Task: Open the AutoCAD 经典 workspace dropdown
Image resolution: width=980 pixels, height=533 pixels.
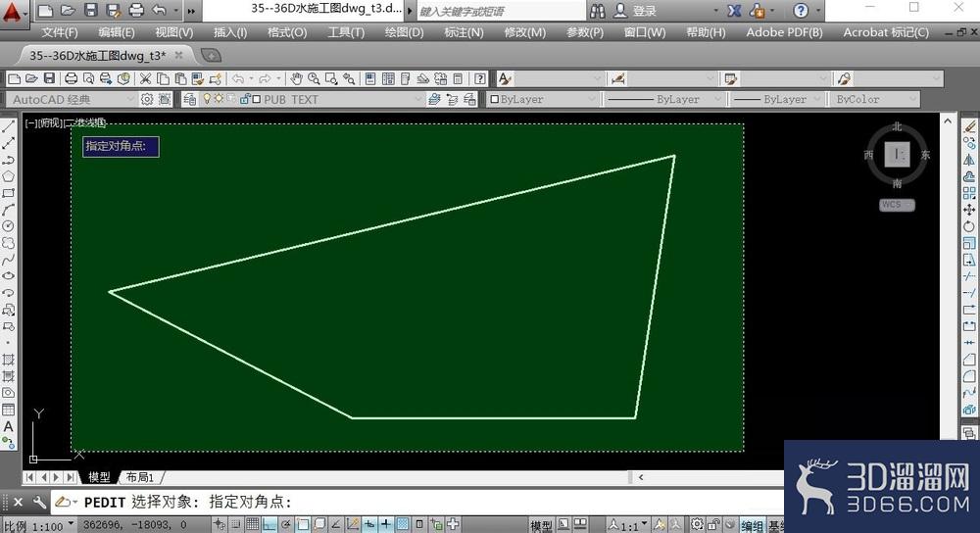Action: click(x=71, y=99)
